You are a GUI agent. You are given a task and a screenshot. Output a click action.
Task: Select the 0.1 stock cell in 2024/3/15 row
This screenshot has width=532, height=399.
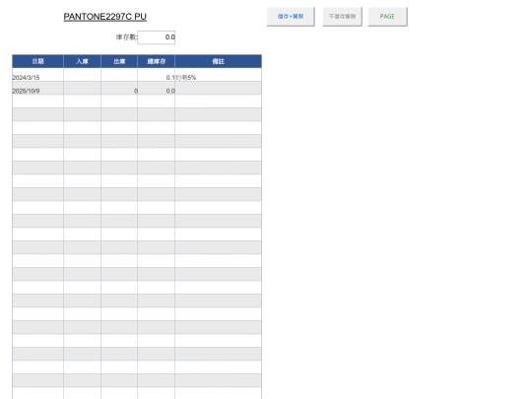pos(156,75)
